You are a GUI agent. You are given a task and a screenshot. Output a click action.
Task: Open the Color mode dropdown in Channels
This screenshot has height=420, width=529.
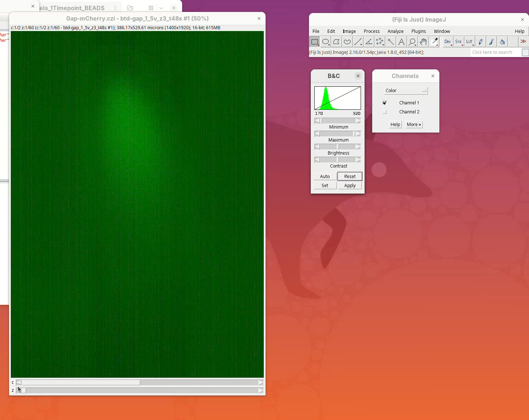pyautogui.click(x=405, y=91)
